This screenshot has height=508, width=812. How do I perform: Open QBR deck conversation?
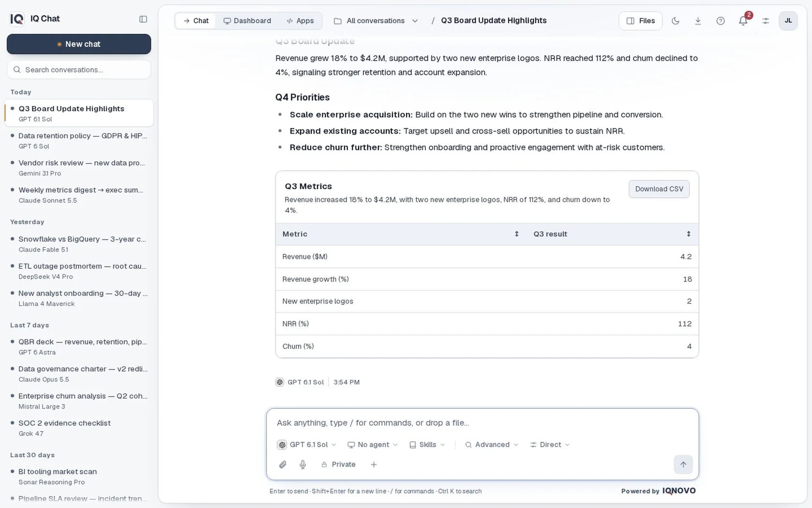(x=79, y=346)
